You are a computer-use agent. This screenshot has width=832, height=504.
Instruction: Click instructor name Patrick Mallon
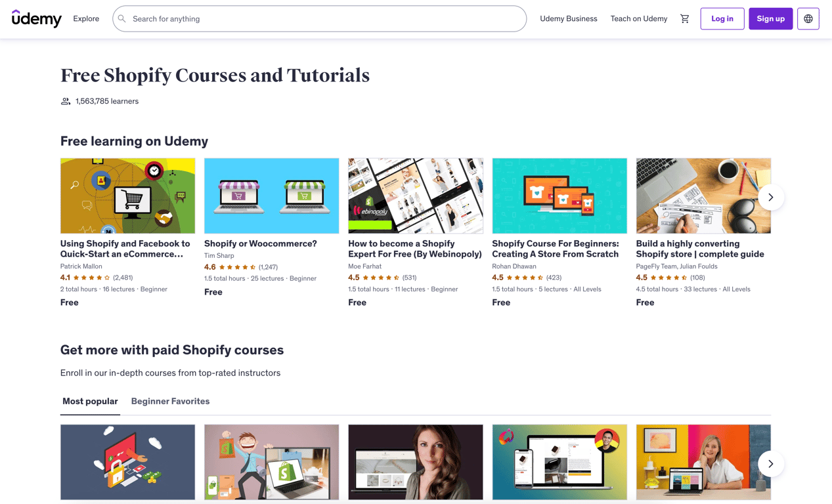tap(81, 266)
